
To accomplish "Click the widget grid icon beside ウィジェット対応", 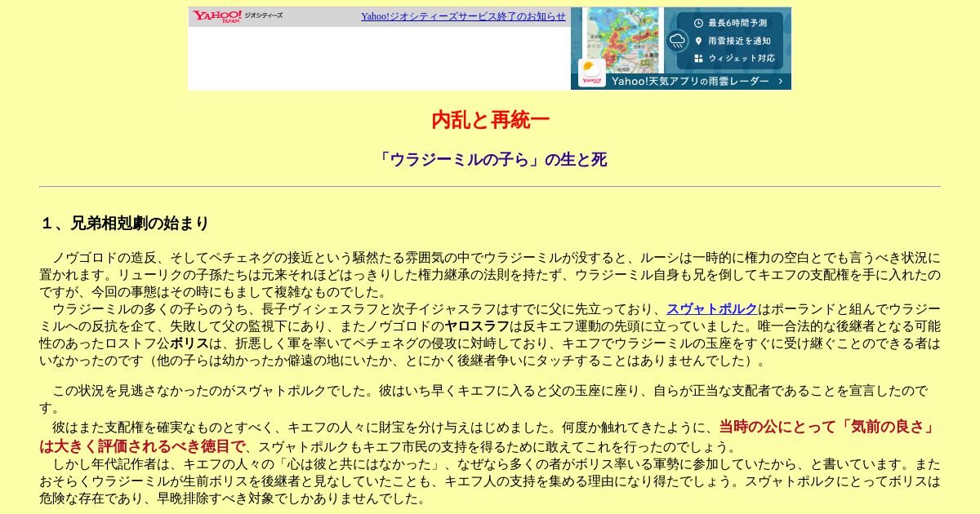I will pos(699,58).
